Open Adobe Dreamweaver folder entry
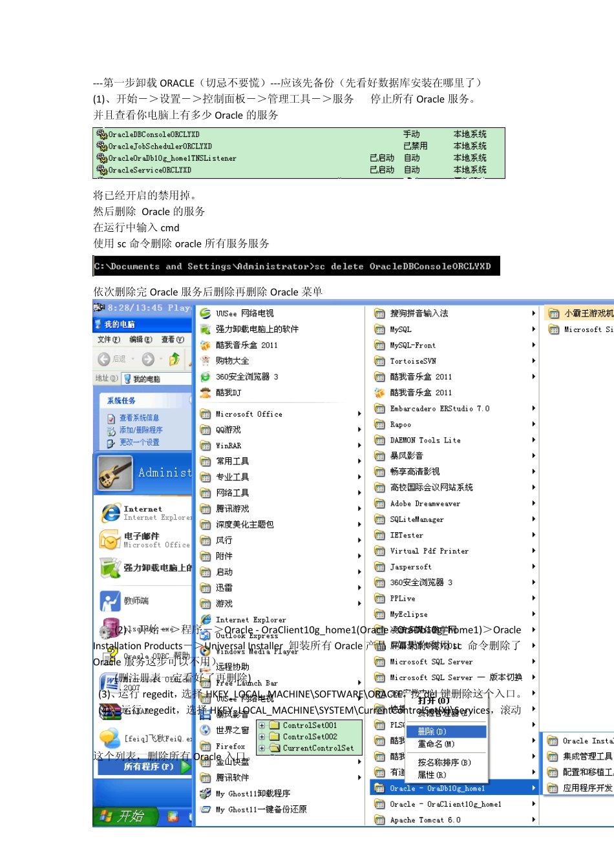 pos(417,504)
